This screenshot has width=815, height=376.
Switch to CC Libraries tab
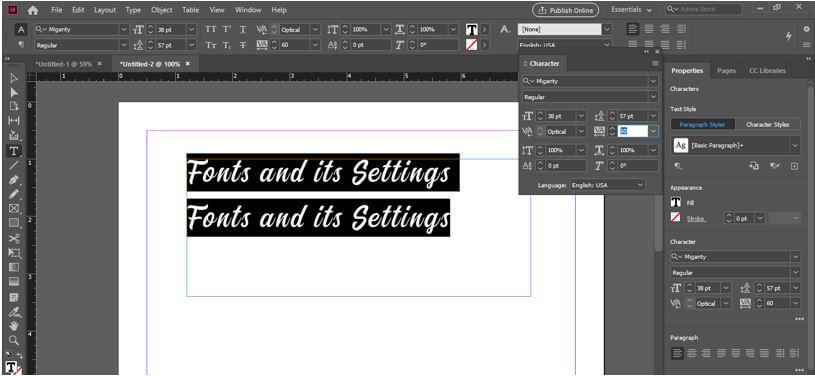click(x=767, y=71)
